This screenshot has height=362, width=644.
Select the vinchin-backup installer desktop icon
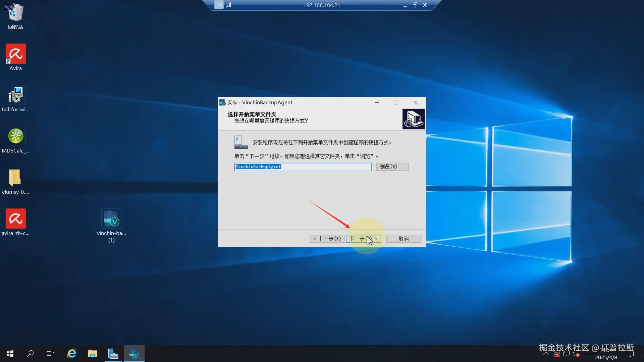(x=111, y=219)
